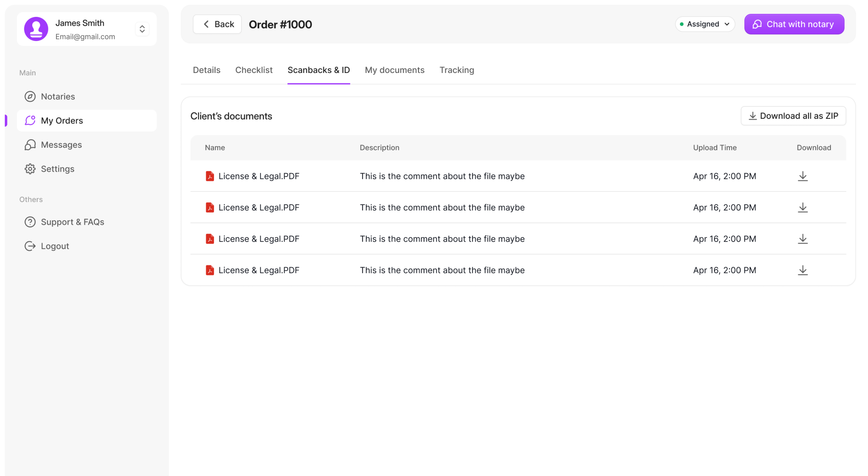Click the James Smith profile avatar
The width and height of the screenshot is (868, 476).
[36, 29]
